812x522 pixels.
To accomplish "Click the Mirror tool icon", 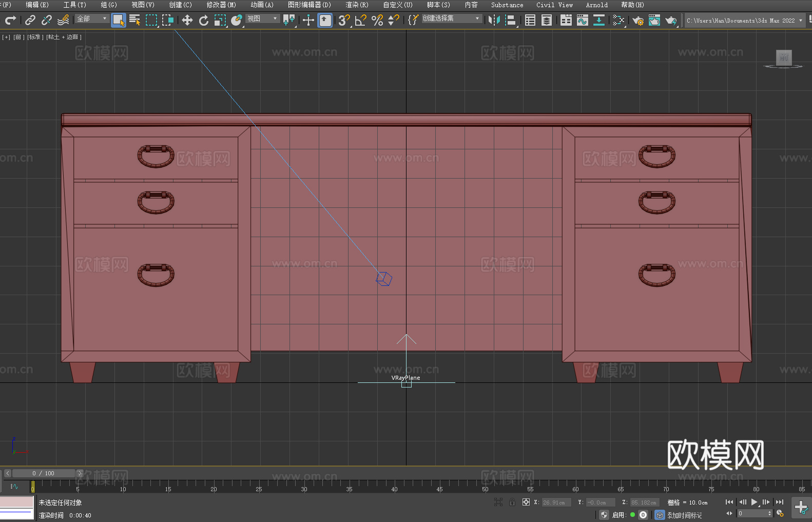I will pyautogui.click(x=494, y=20).
